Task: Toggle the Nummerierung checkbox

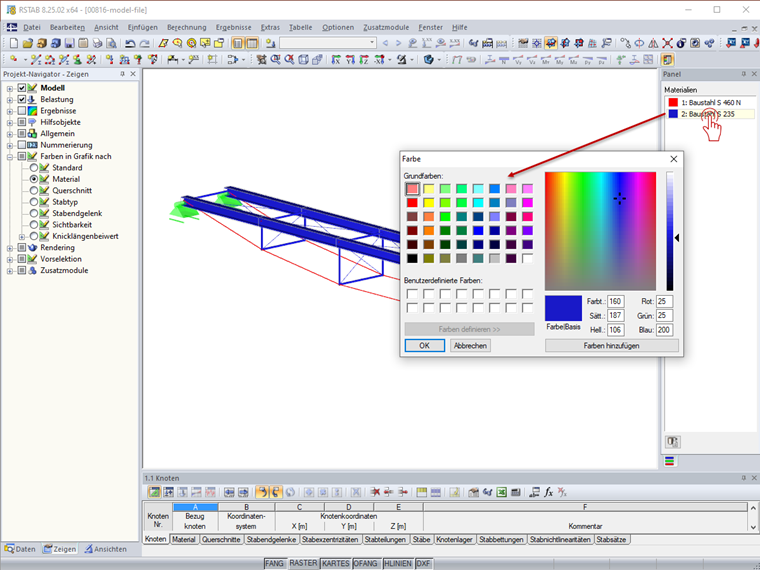Action: (x=22, y=145)
